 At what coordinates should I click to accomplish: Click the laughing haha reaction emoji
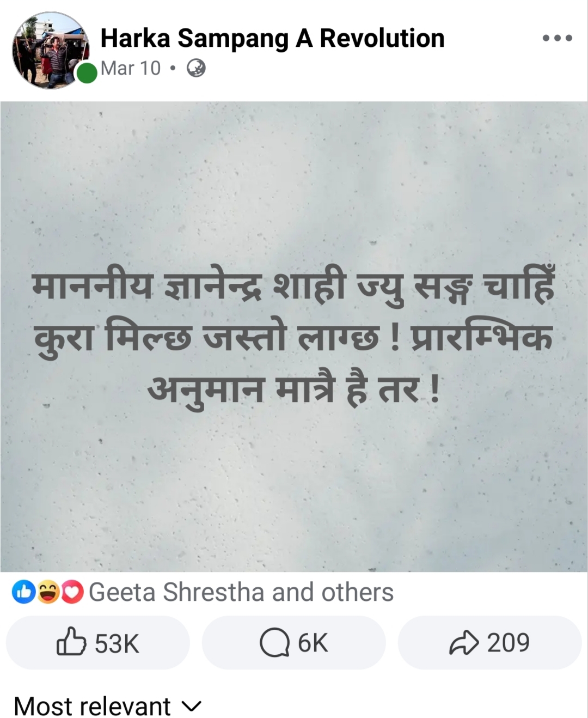click(x=48, y=592)
